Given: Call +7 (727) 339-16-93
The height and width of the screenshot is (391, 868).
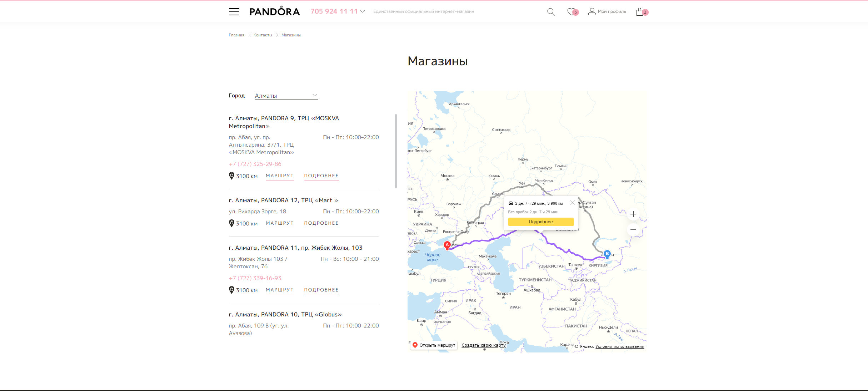Looking at the screenshot, I should pos(255,278).
